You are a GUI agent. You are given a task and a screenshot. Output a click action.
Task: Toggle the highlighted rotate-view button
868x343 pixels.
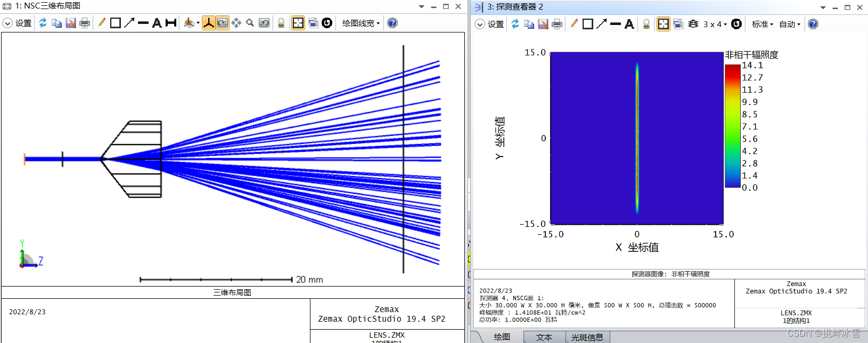click(223, 23)
